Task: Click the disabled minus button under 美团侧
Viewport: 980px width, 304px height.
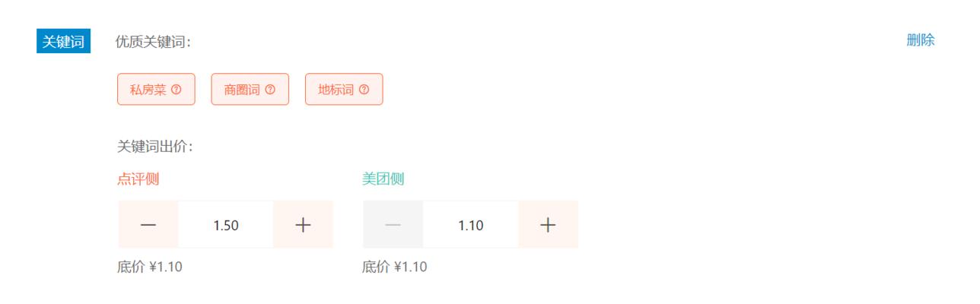Action: [393, 225]
